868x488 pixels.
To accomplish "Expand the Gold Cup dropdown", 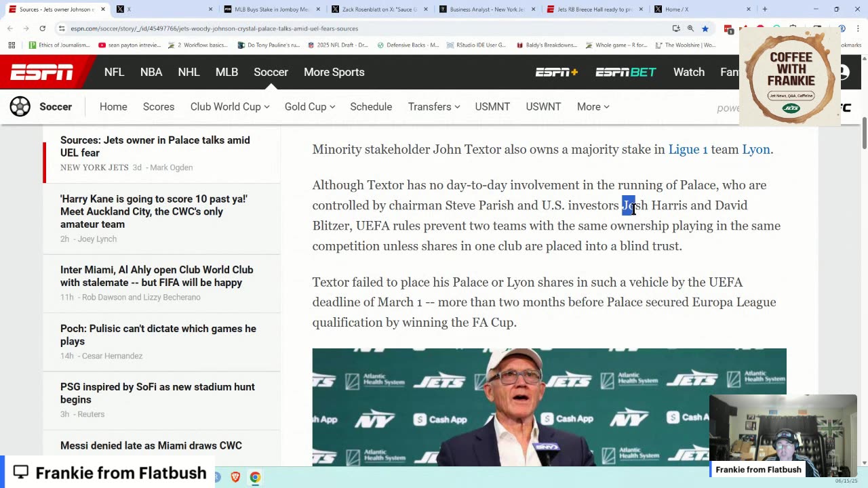I will pos(310,106).
